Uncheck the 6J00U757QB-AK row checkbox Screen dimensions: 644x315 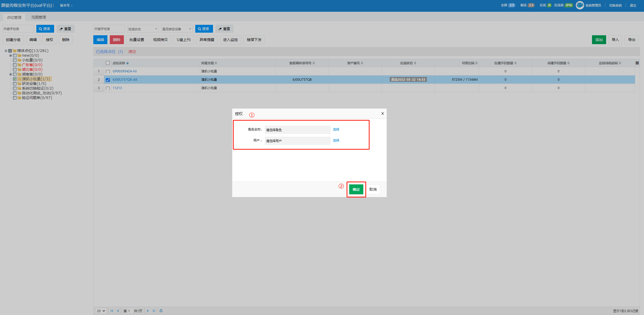[x=108, y=80]
